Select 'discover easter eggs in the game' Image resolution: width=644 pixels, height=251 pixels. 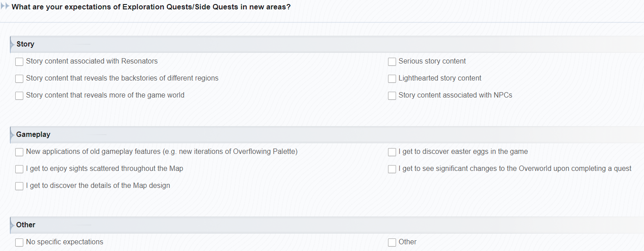click(392, 152)
